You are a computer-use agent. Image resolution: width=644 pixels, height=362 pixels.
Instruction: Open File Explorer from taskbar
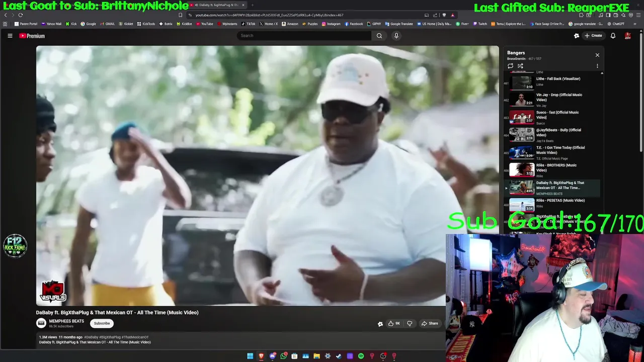(x=316, y=356)
